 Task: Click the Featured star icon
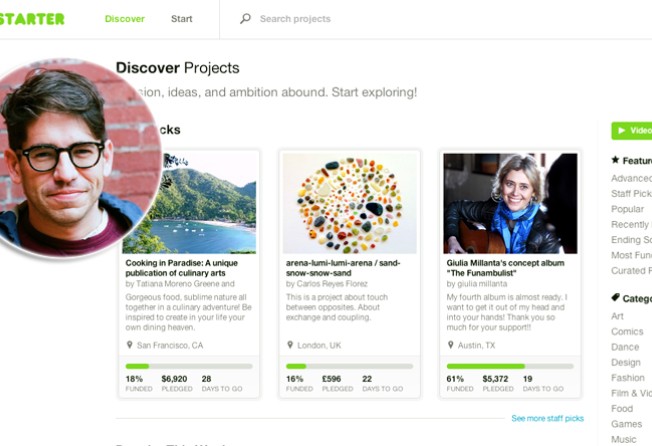click(615, 160)
